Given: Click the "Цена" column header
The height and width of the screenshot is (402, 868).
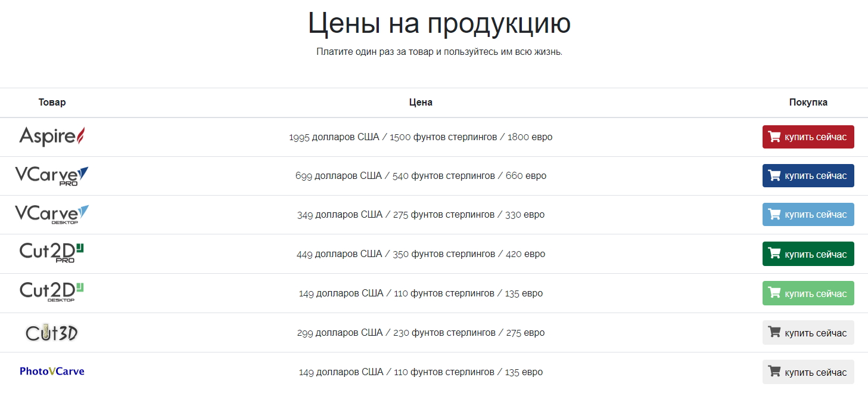Looking at the screenshot, I should click(421, 102).
